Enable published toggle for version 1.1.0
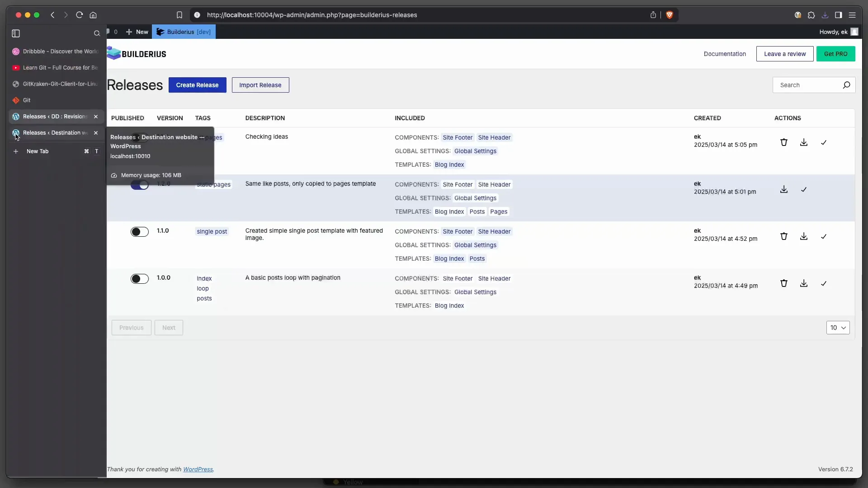The width and height of the screenshot is (868, 488). point(140,232)
